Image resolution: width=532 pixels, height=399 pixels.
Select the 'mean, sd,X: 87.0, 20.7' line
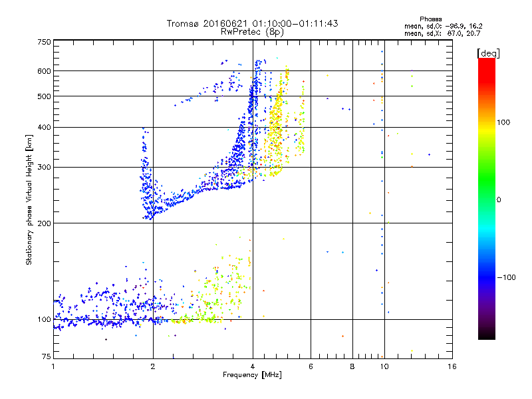click(442, 33)
